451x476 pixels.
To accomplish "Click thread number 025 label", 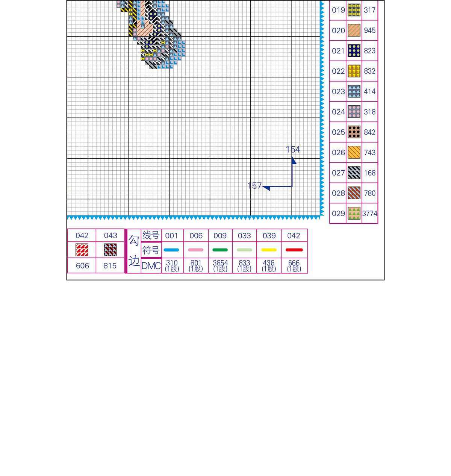I will pos(338,132).
